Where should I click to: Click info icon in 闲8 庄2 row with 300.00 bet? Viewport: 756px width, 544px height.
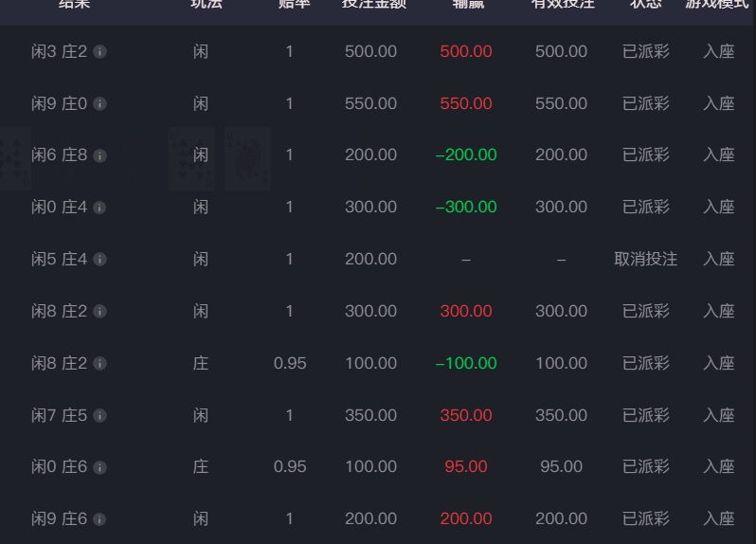click(x=99, y=311)
